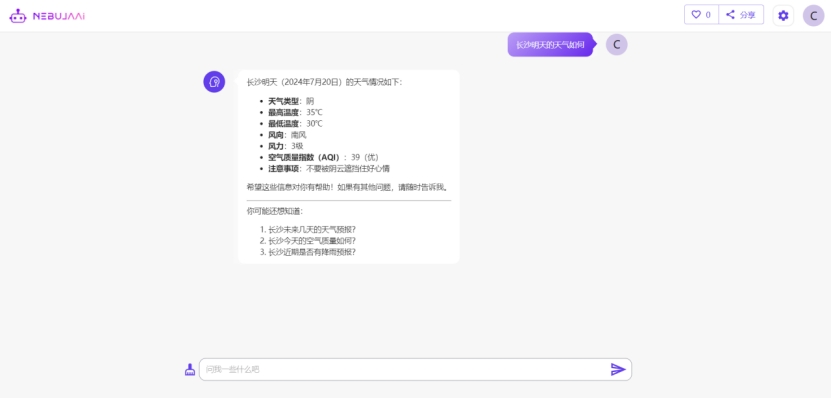831x398 pixels.
Task: Click the 风力: 3级 line
Action: (286, 146)
